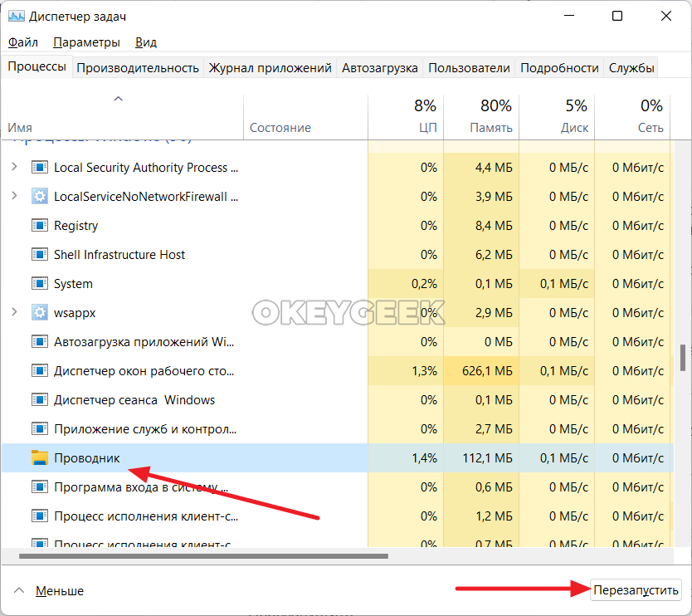Click the Registry process icon
The image size is (692, 616).
[40, 226]
